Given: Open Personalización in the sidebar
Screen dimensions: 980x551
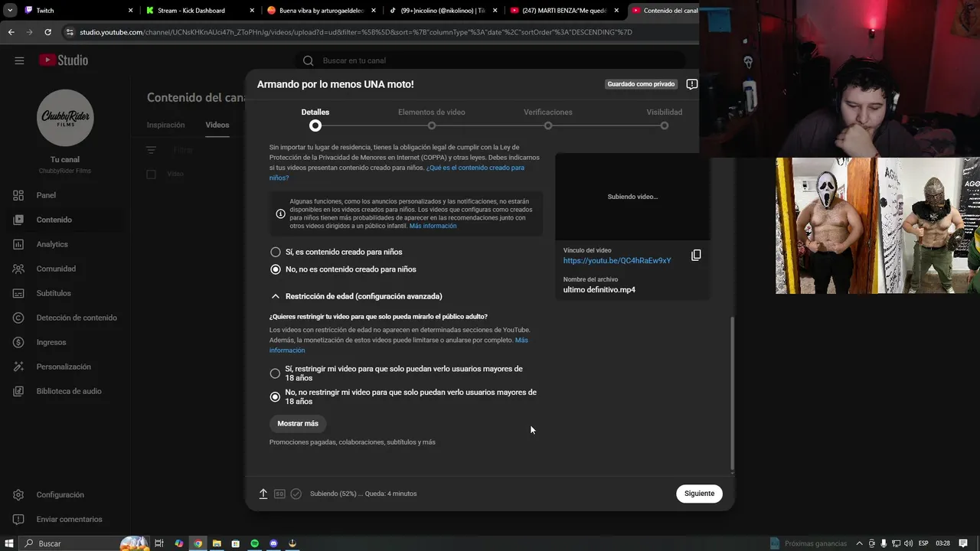Looking at the screenshot, I should (x=64, y=367).
